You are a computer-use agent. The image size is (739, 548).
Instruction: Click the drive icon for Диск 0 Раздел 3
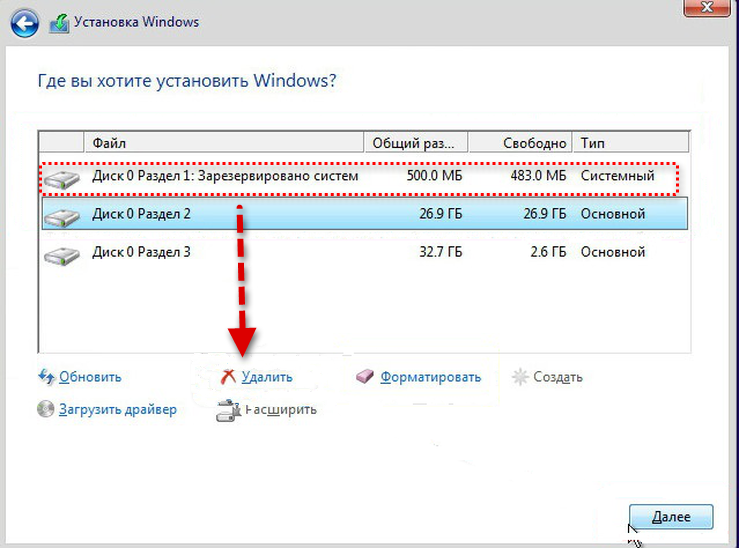click(62, 256)
